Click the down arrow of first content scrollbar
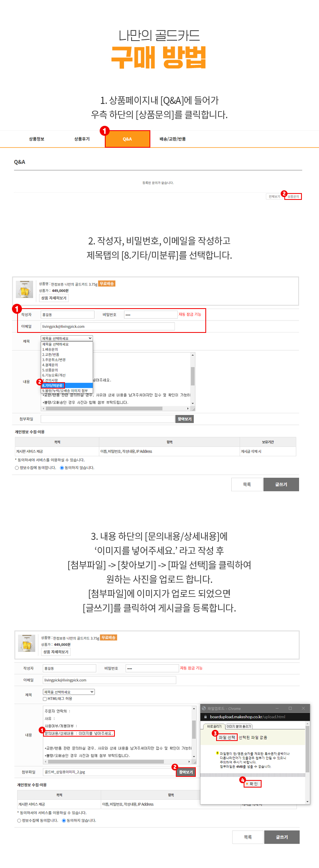This screenshot has height=868, width=319. coord(193,403)
